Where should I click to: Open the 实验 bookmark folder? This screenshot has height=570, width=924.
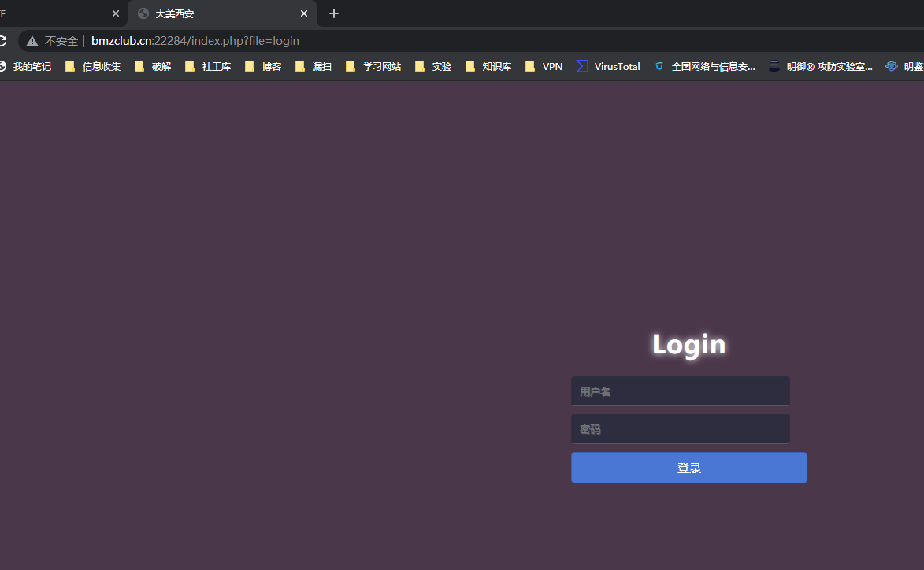point(433,67)
